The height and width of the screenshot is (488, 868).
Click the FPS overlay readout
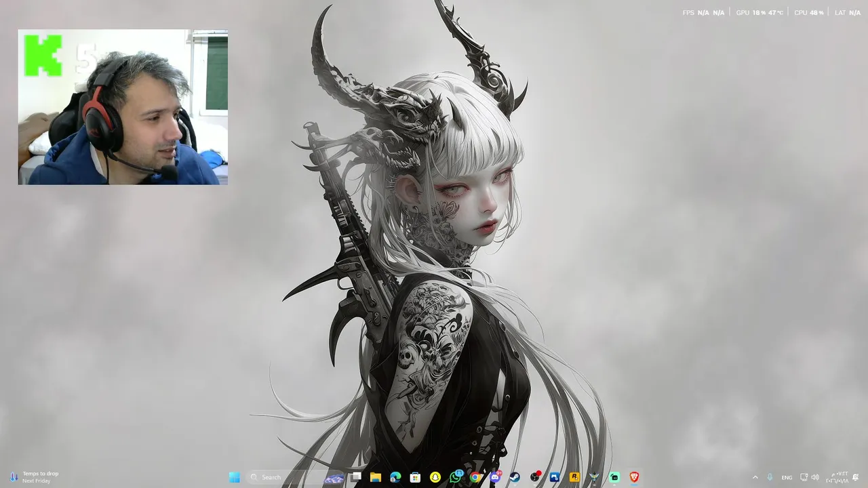(703, 13)
